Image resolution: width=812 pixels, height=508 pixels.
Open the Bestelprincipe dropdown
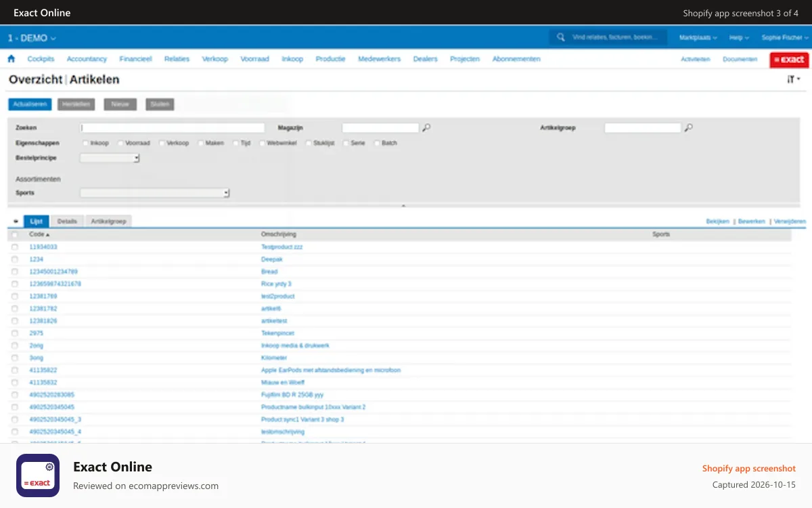pos(110,158)
